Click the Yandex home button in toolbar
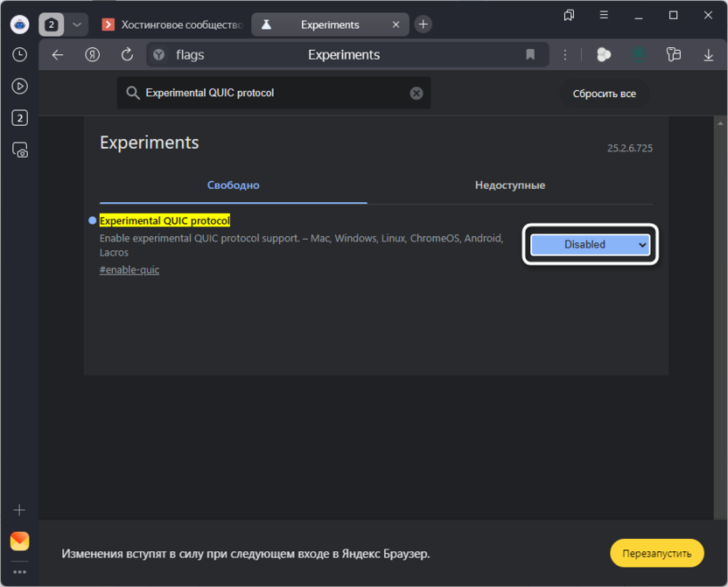728x587 pixels. coord(92,54)
